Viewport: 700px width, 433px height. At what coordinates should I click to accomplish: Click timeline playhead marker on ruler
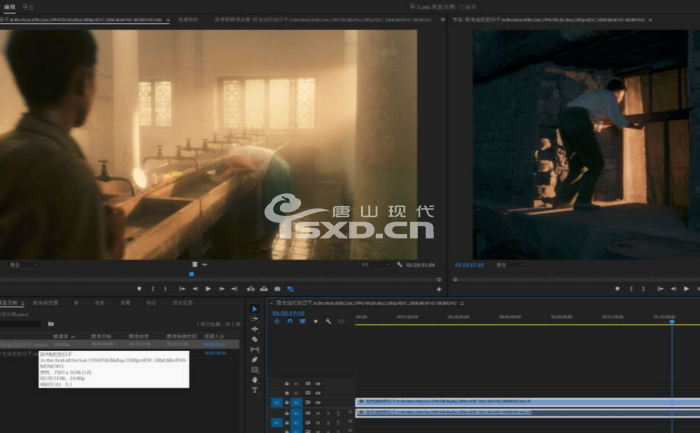click(671, 321)
